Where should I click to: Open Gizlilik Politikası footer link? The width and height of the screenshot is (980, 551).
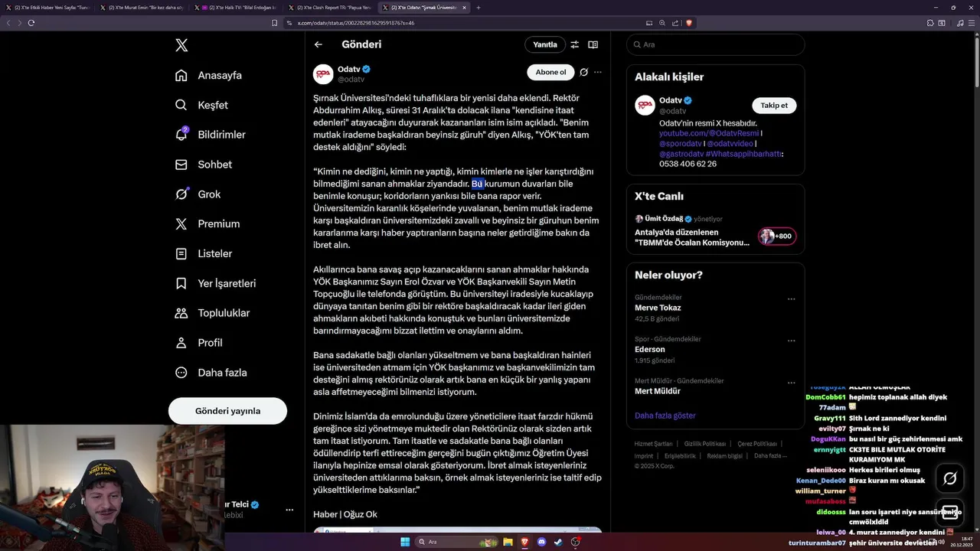click(705, 444)
